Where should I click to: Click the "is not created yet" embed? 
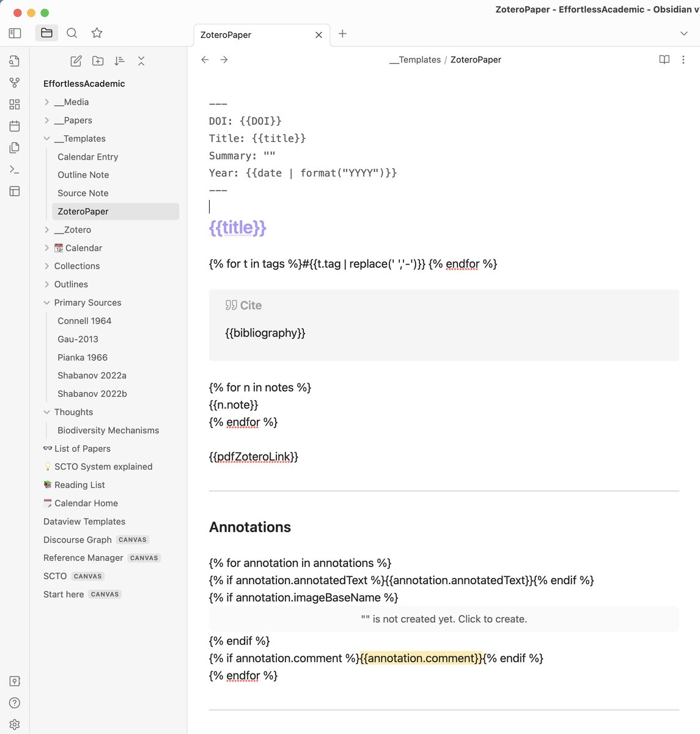(444, 619)
